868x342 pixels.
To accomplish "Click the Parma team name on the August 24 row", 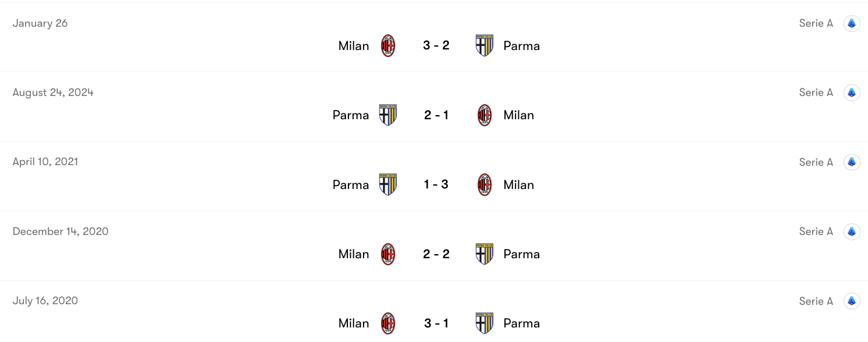I will click(351, 115).
